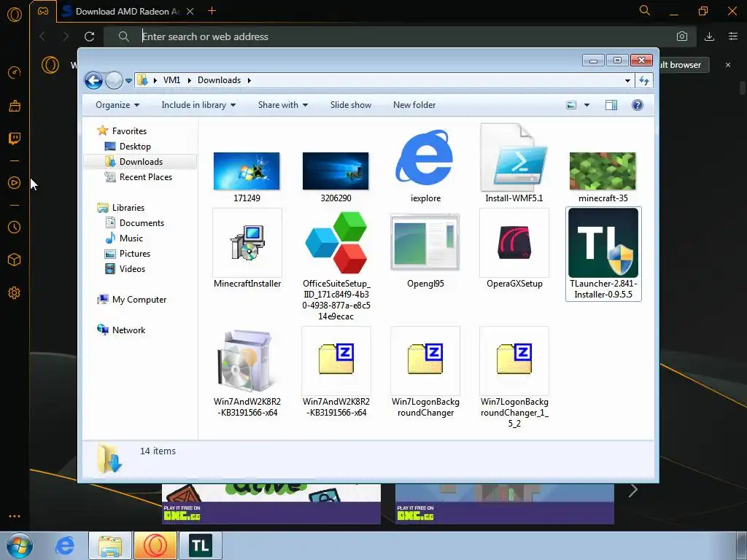
Task: Select the Opengl95 file
Action: pos(425,249)
